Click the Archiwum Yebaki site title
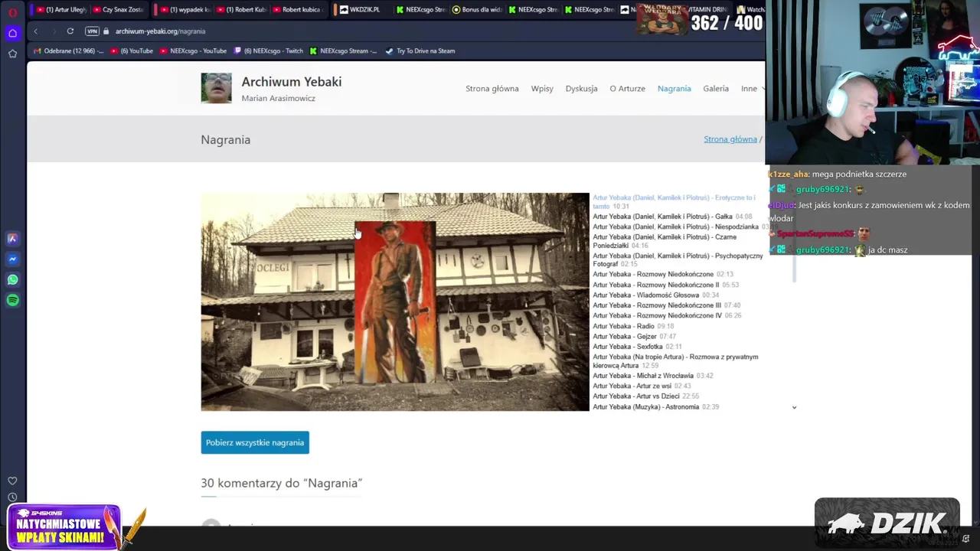980x551 pixels. click(x=292, y=82)
